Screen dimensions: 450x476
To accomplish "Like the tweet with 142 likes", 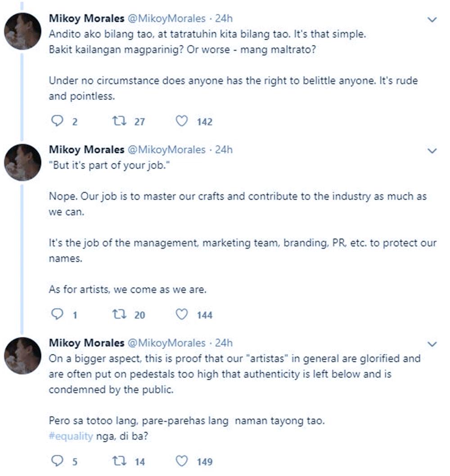I will [x=181, y=121].
